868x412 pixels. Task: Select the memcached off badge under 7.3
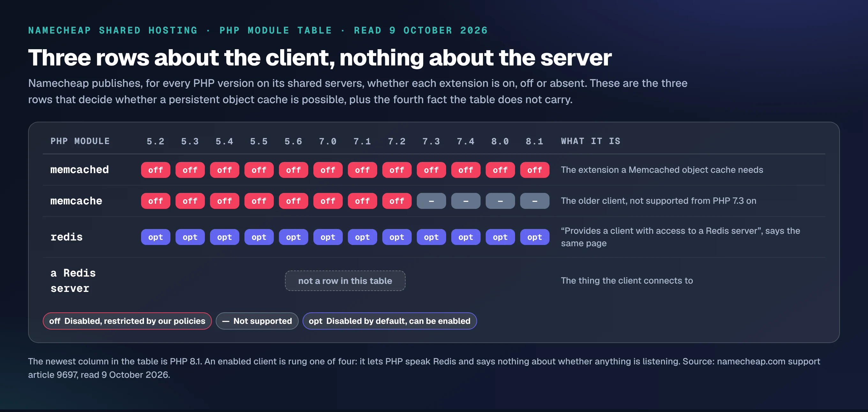(431, 170)
